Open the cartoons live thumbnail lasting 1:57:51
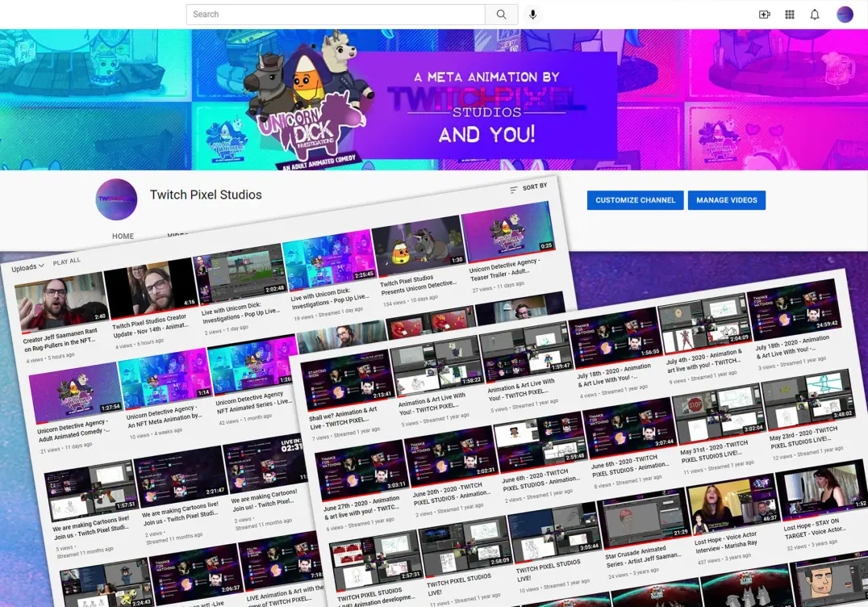 [x=91, y=492]
